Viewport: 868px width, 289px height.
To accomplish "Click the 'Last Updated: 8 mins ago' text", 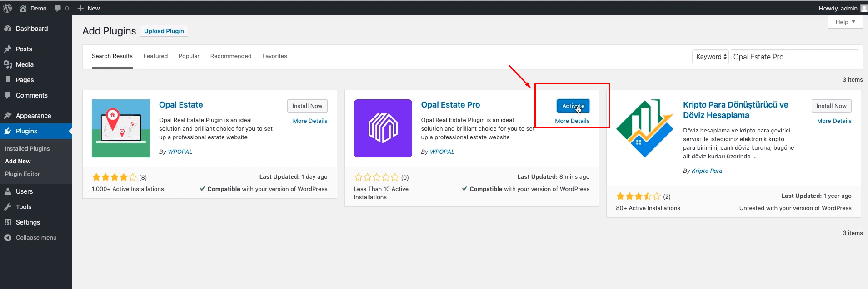I will pos(553,177).
